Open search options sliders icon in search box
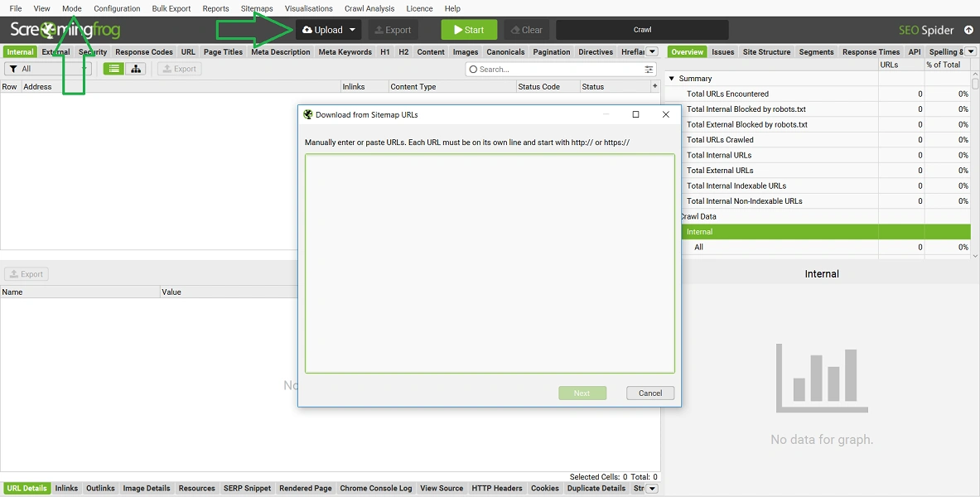Image resolution: width=980 pixels, height=497 pixels. click(x=649, y=70)
